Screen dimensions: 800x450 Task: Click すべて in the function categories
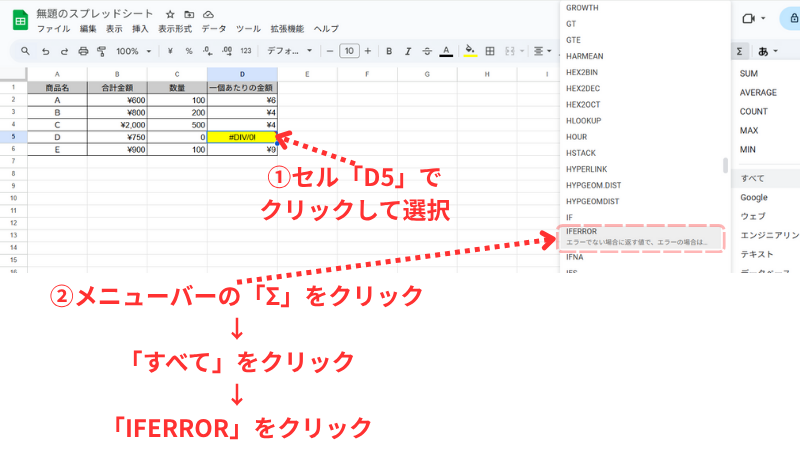[x=753, y=178]
